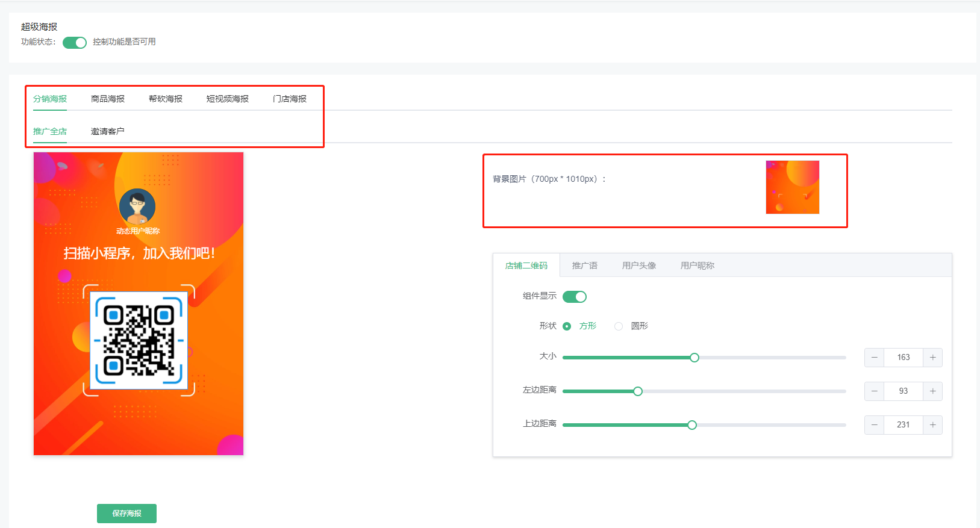This screenshot has width=980, height=528.
Task: Toggle the 功能状态 switch off
Action: (75, 43)
